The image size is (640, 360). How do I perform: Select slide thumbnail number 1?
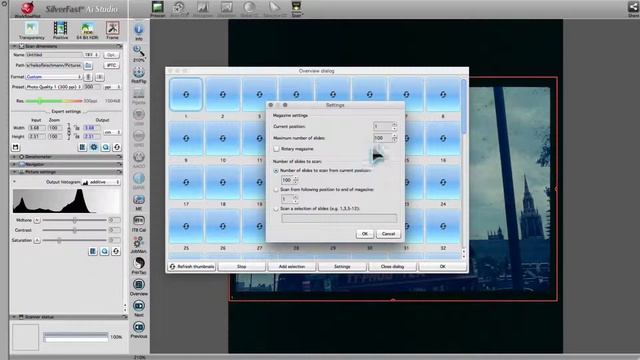186,94
